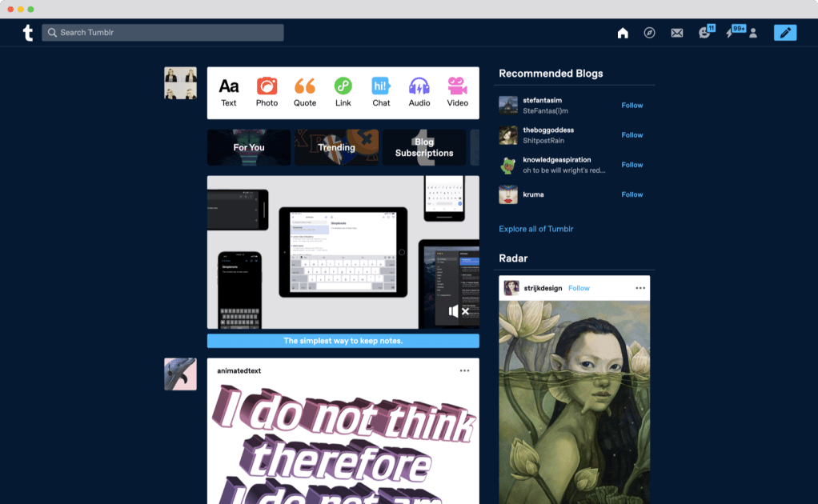
Task: Switch to the Trending tab
Action: click(336, 147)
